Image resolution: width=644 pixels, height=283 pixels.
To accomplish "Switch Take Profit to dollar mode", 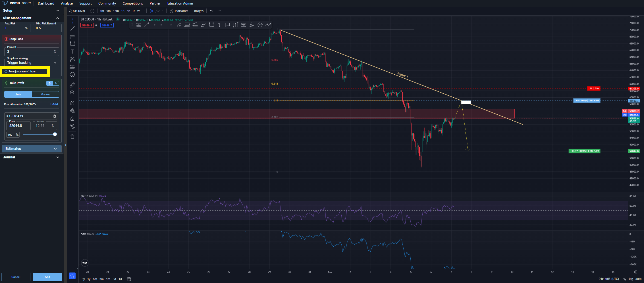I will tap(50, 83).
